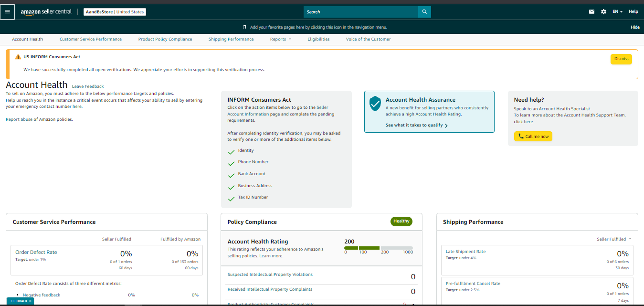644x306 pixels.
Task: Click the Amazon Seller Central logo
Action: click(46, 11)
